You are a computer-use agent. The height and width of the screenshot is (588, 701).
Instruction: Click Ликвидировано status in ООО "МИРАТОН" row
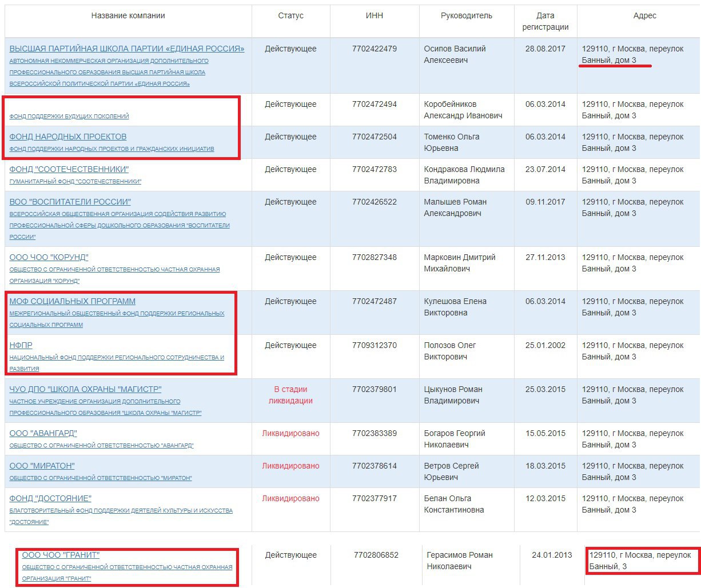[x=291, y=466]
